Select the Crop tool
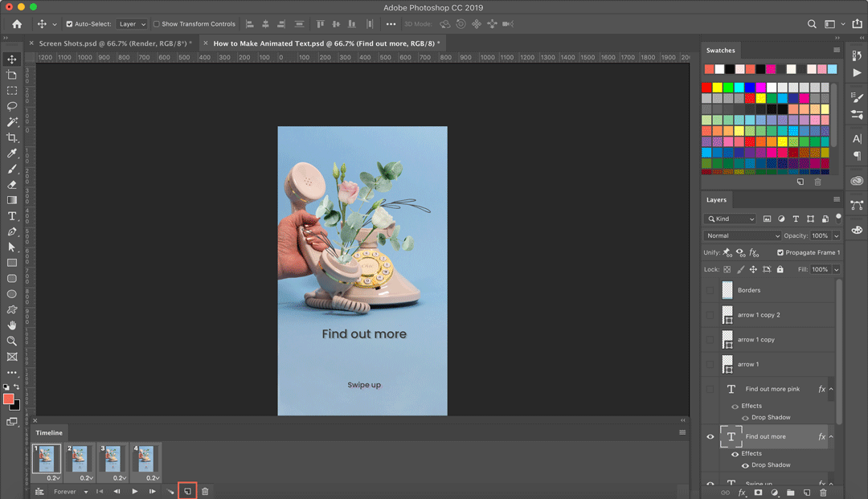This screenshot has width=868, height=499. [x=11, y=137]
